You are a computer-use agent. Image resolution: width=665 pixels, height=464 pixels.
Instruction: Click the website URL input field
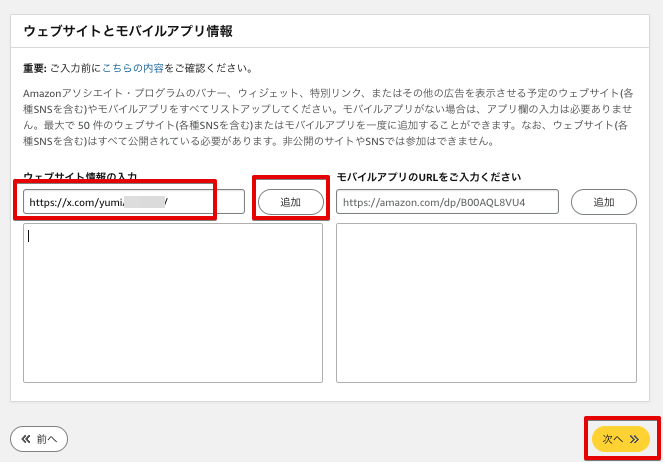[x=134, y=202]
